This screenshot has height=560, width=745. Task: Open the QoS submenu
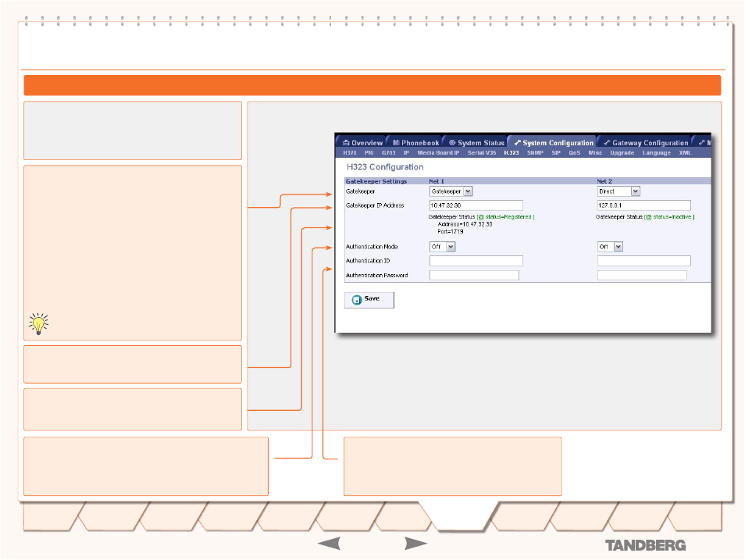click(575, 152)
